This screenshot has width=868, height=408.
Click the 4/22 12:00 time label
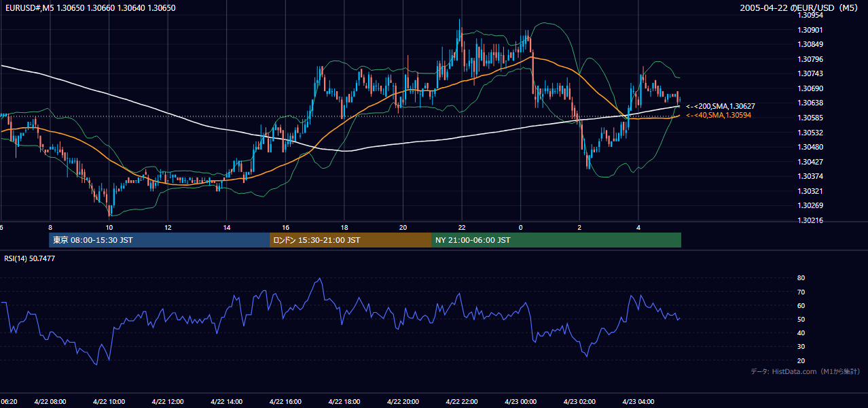tap(168, 402)
